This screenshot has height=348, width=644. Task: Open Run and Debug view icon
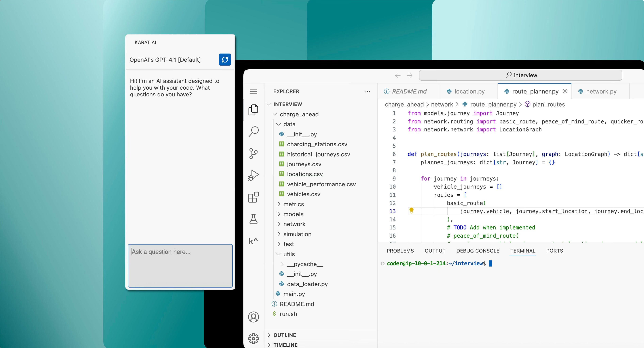coord(254,175)
